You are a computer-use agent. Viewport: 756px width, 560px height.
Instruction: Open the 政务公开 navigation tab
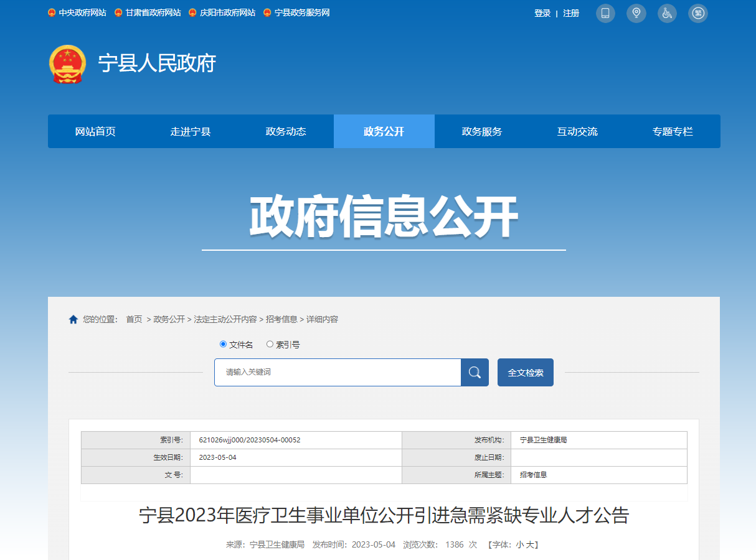point(384,131)
